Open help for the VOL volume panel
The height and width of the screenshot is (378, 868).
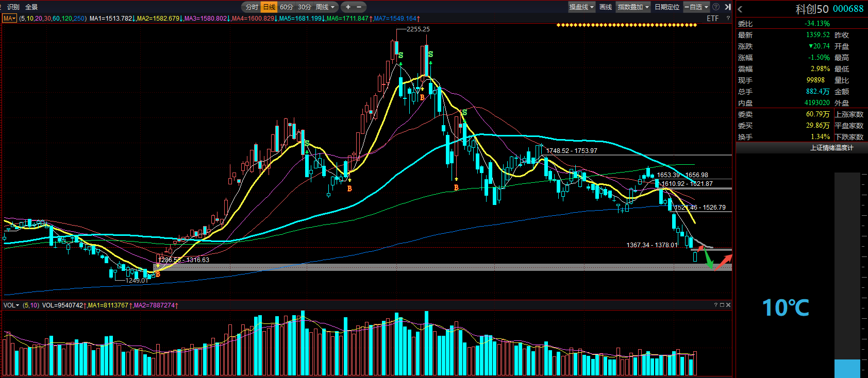(716, 305)
